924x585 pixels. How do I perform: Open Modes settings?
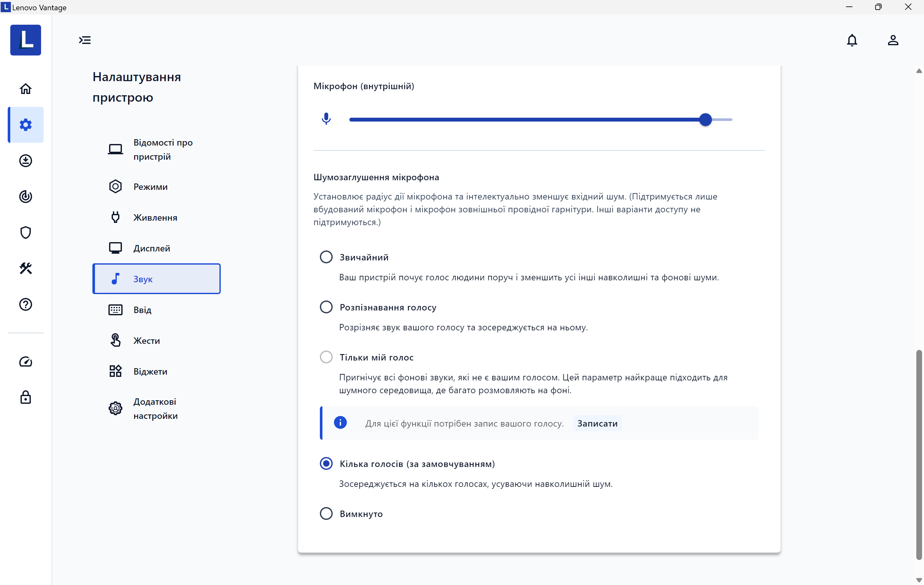150,186
